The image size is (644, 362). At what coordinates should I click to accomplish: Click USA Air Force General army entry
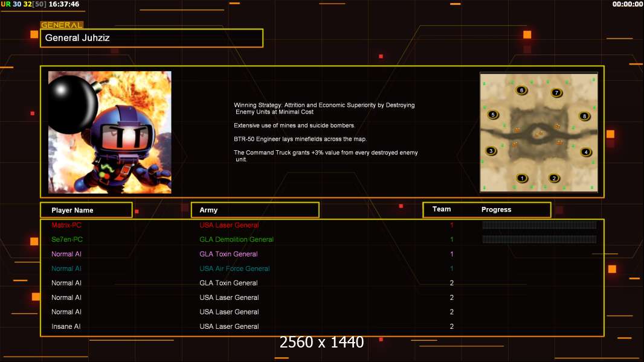pos(234,268)
